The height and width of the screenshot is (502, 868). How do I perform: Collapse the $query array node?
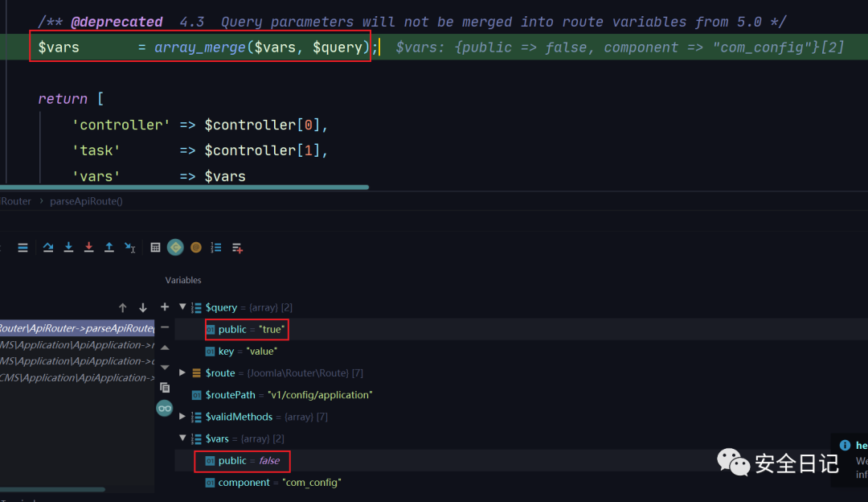click(x=183, y=307)
